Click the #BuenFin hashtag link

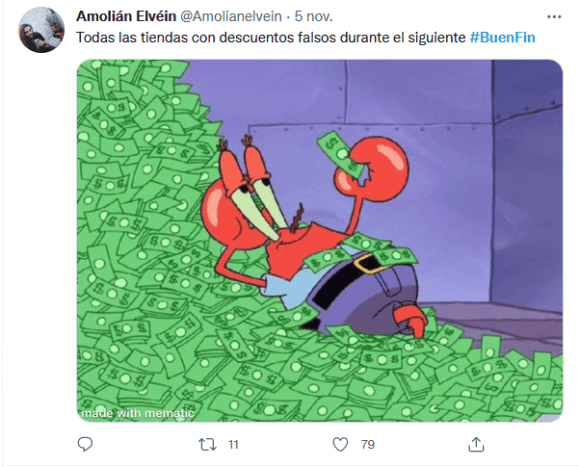[x=502, y=38]
